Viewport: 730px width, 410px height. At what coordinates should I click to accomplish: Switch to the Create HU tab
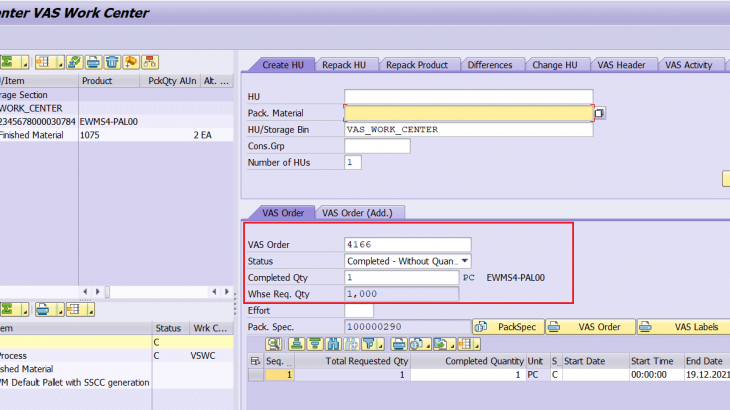tap(283, 65)
